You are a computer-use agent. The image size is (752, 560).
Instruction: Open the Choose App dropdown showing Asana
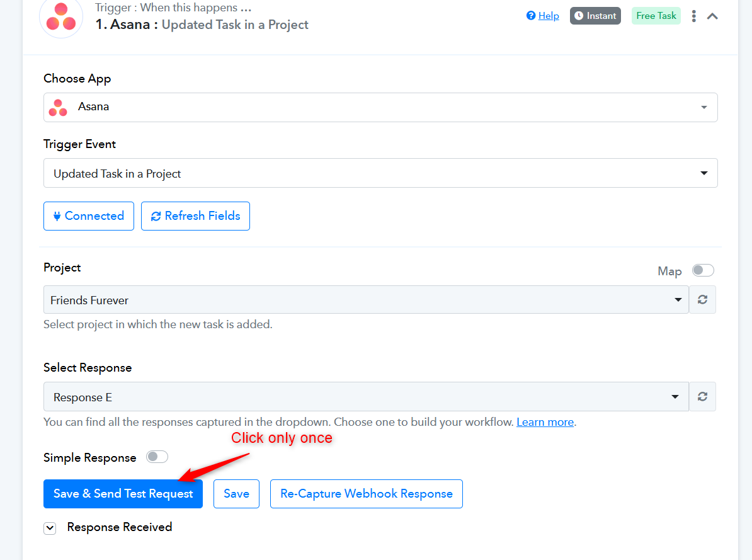[x=380, y=107]
